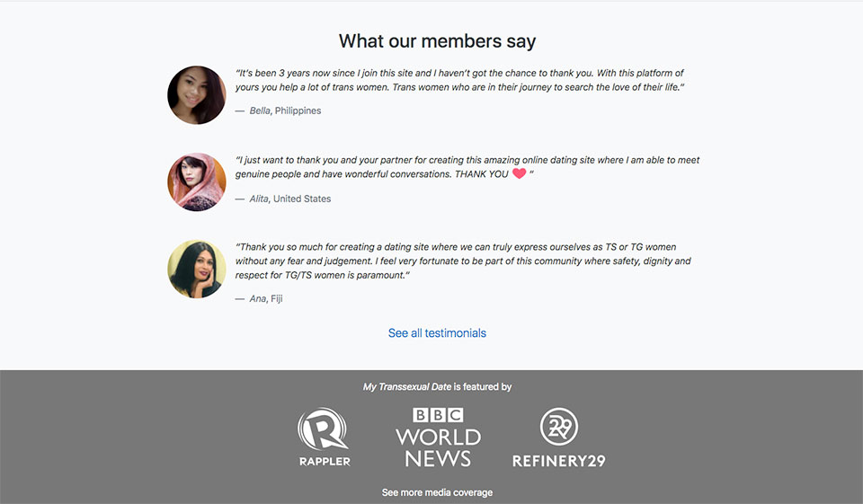Open the See all testimonials link
Viewport: 863px width, 504px height.
437,333
